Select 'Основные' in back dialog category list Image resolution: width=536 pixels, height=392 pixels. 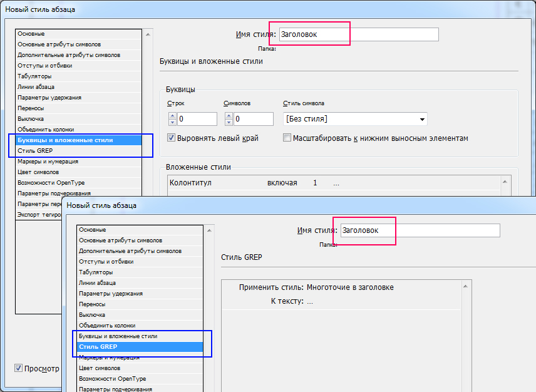click(x=79, y=34)
